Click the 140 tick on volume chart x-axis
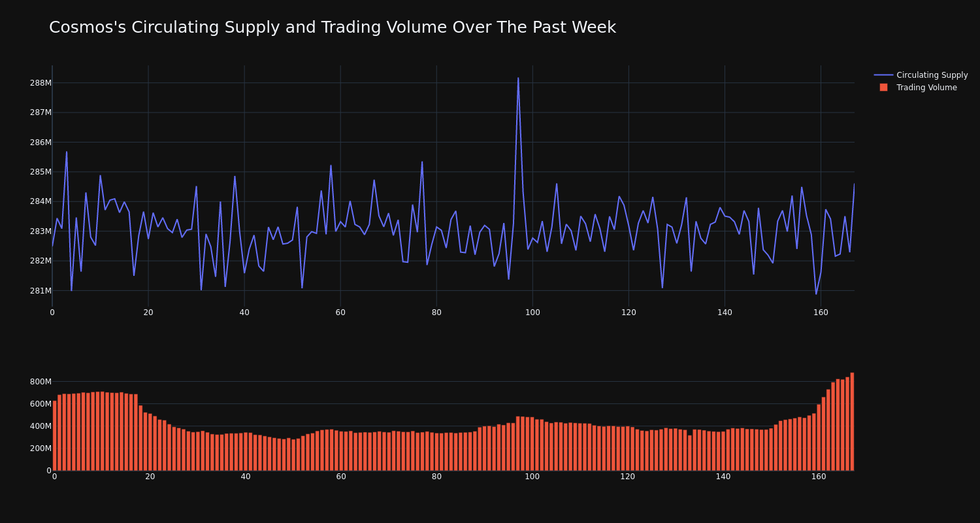 pyautogui.click(x=723, y=477)
